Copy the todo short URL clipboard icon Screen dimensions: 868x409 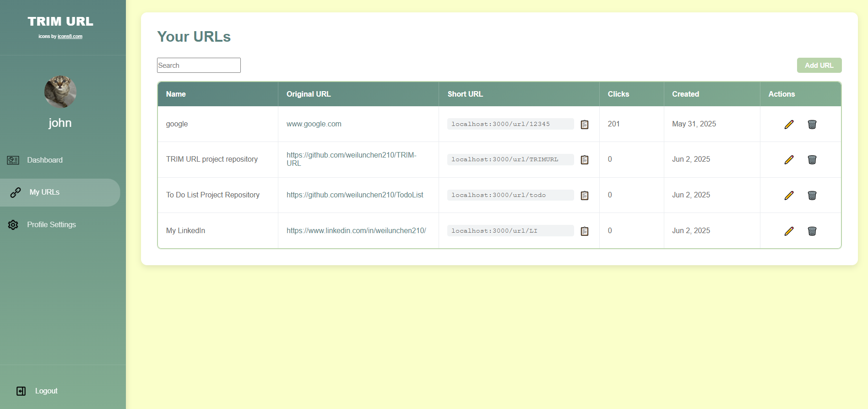(585, 196)
